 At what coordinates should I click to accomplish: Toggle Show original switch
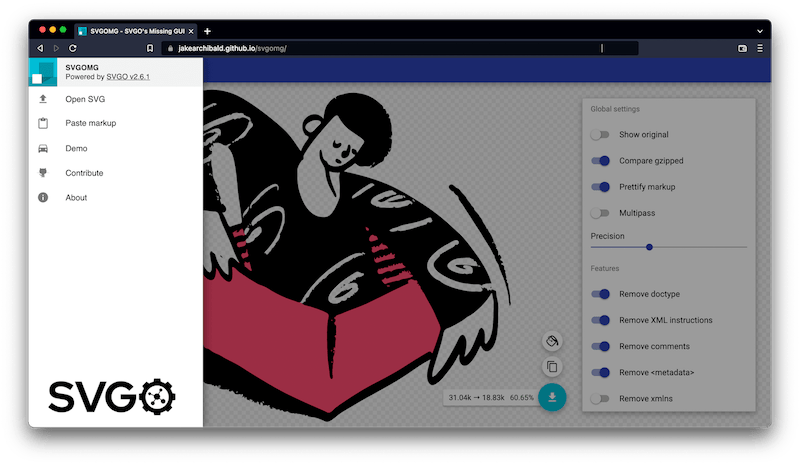[600, 135]
